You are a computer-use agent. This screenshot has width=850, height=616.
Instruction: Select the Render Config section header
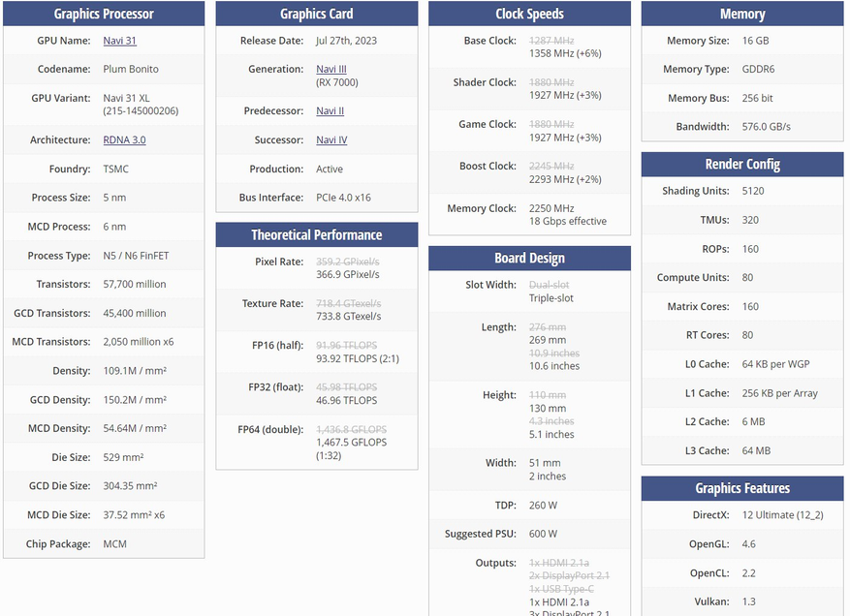click(742, 164)
